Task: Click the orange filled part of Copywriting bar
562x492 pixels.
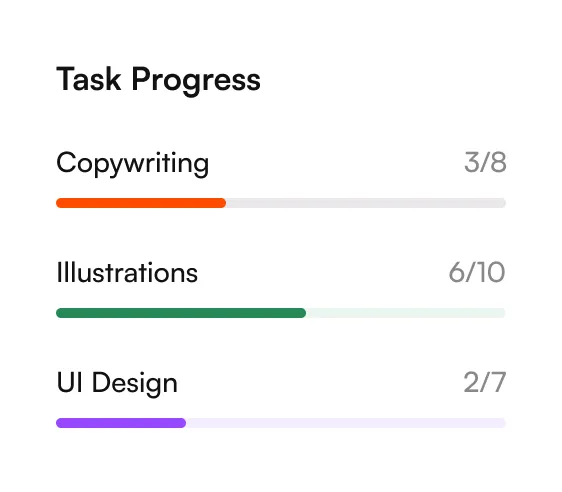Action: click(x=141, y=203)
